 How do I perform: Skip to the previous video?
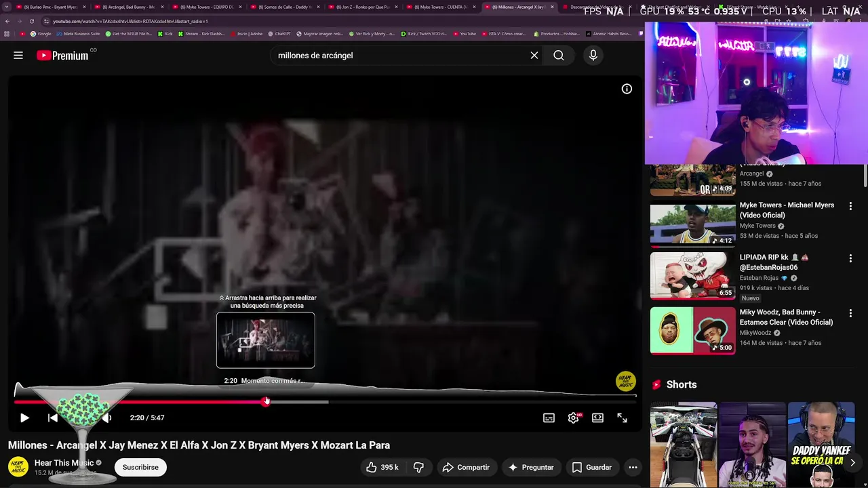click(53, 418)
